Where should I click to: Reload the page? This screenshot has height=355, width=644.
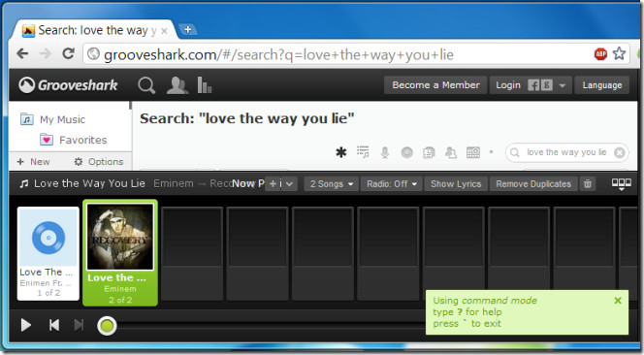tap(68, 53)
